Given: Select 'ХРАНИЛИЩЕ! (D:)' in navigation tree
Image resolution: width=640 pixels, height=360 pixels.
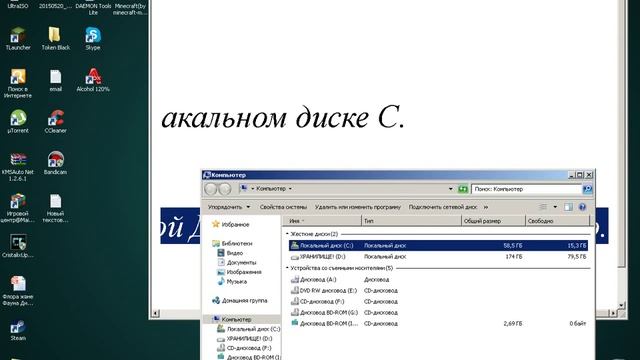Looking at the screenshot, I should click(x=244, y=339).
